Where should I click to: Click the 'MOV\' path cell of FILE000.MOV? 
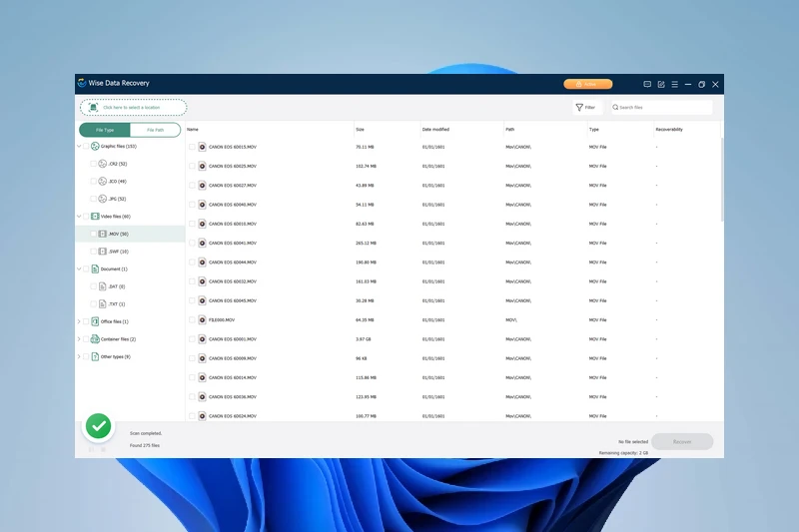(x=511, y=320)
